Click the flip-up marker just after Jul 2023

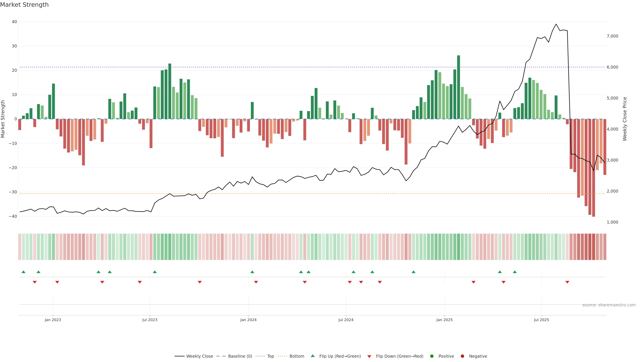tap(155, 272)
